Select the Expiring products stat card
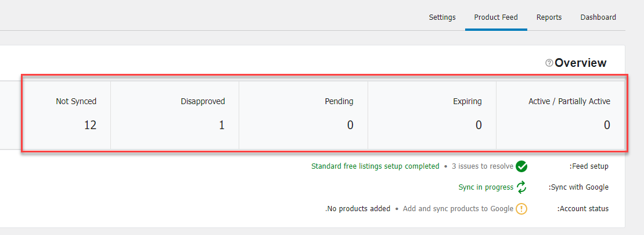 [x=432, y=115]
